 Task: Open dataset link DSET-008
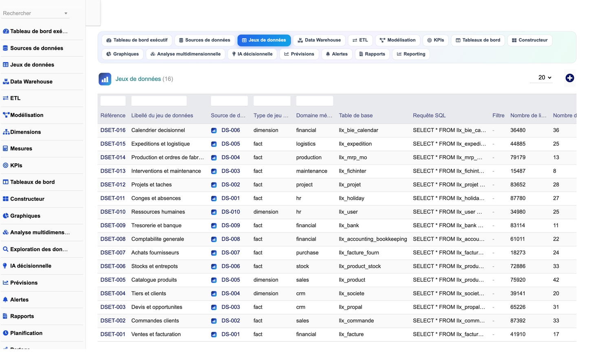[x=113, y=239]
